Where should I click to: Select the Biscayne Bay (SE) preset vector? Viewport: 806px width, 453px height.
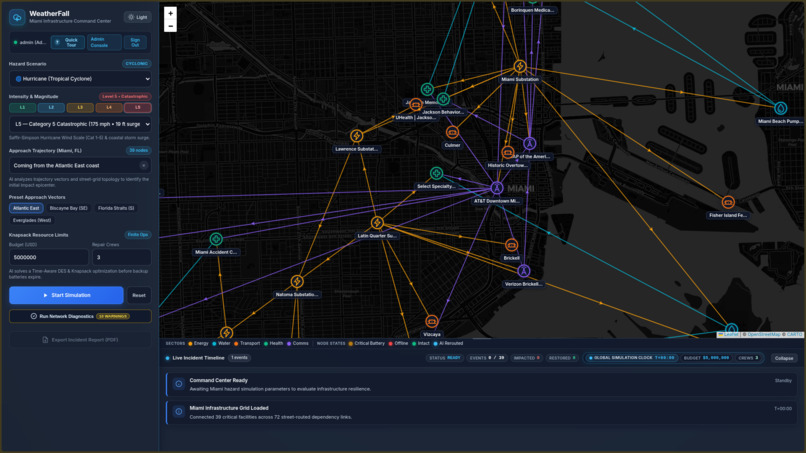tap(68, 208)
